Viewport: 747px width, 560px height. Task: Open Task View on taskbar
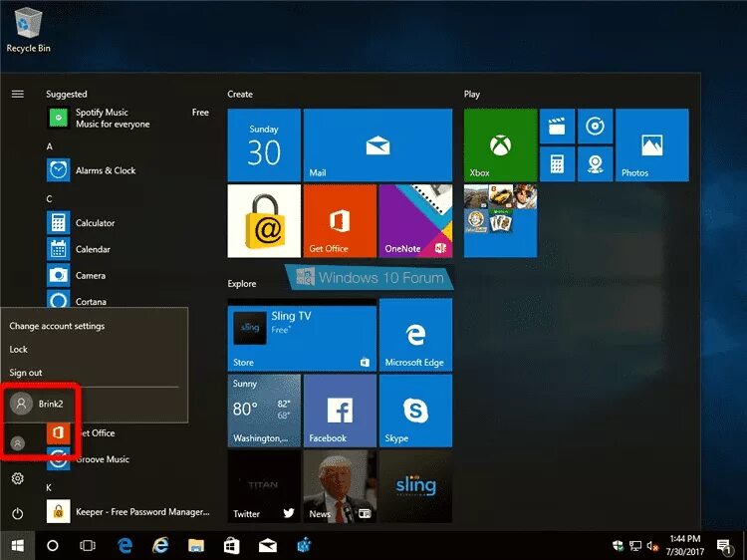point(88,546)
